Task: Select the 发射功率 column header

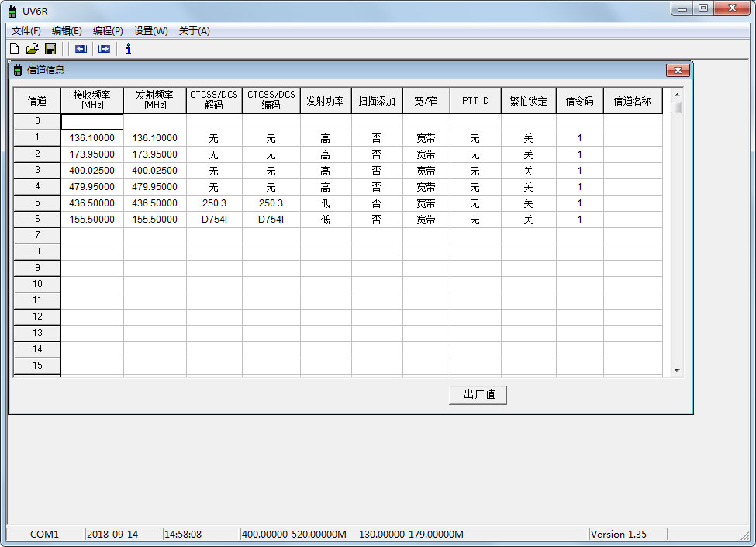Action: [326, 100]
